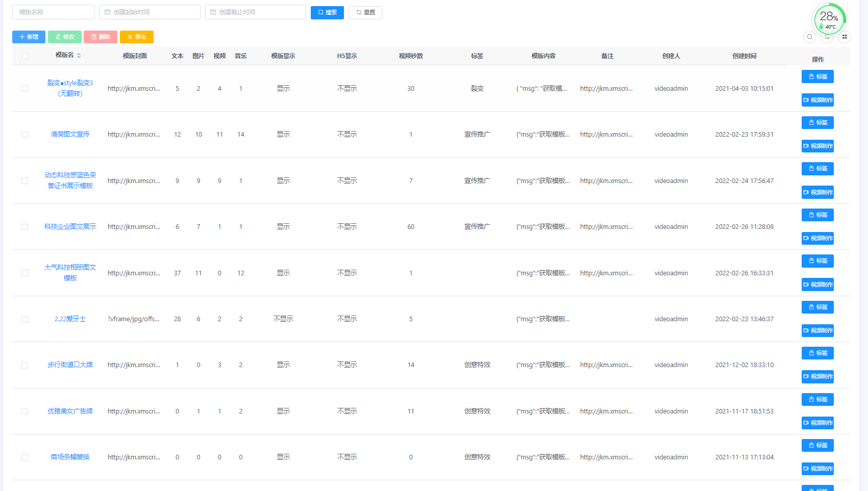Click the 模板名称 search input field

[54, 12]
